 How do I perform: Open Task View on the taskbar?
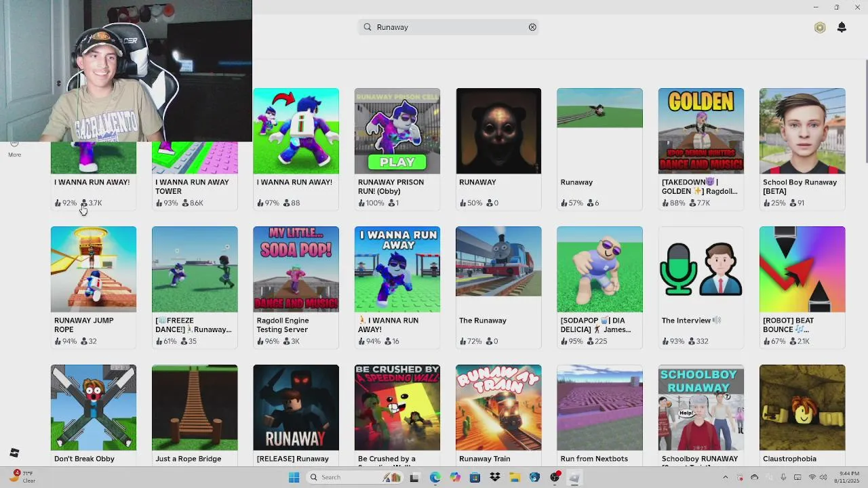(x=414, y=477)
